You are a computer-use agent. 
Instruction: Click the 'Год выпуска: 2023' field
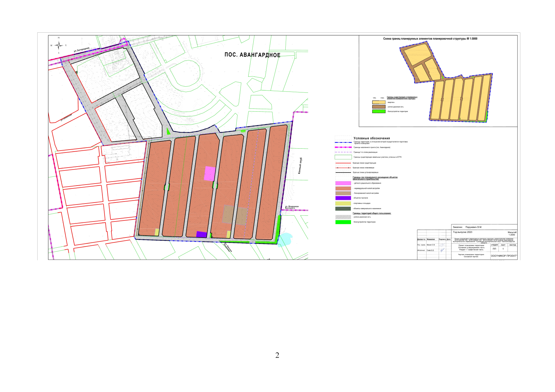pyautogui.click(x=462, y=232)
